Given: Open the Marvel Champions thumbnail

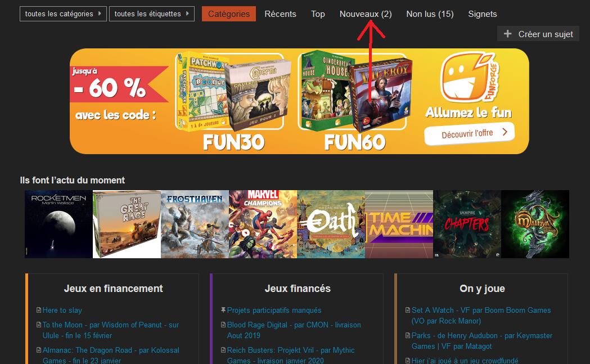Looking at the screenshot, I should 263,224.
